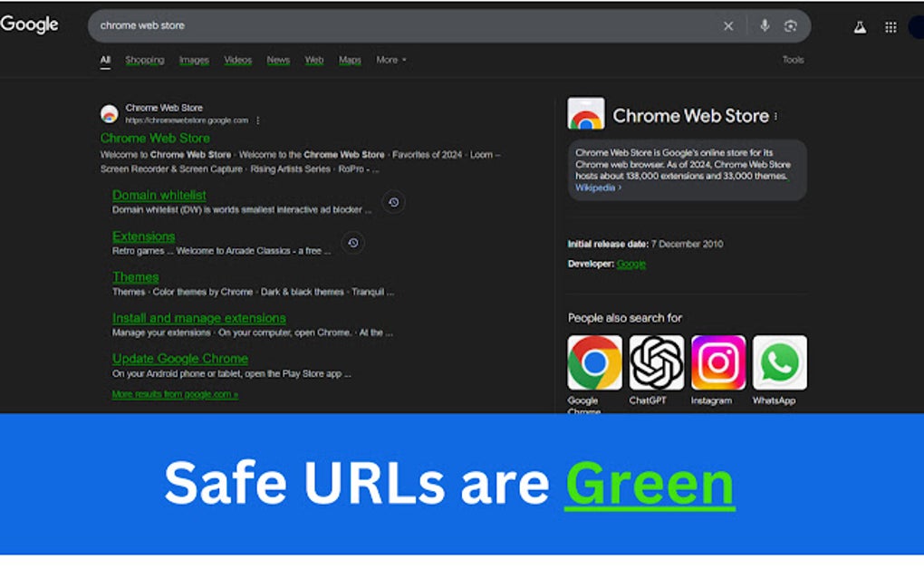Switch to the News tab
The height and width of the screenshot is (578, 924).
277,60
